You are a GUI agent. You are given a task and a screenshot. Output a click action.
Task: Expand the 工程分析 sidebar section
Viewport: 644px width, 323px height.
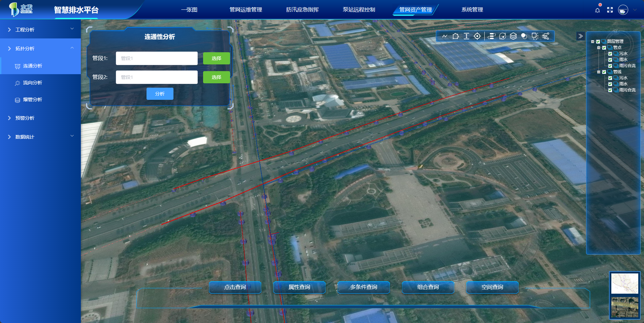[40, 30]
